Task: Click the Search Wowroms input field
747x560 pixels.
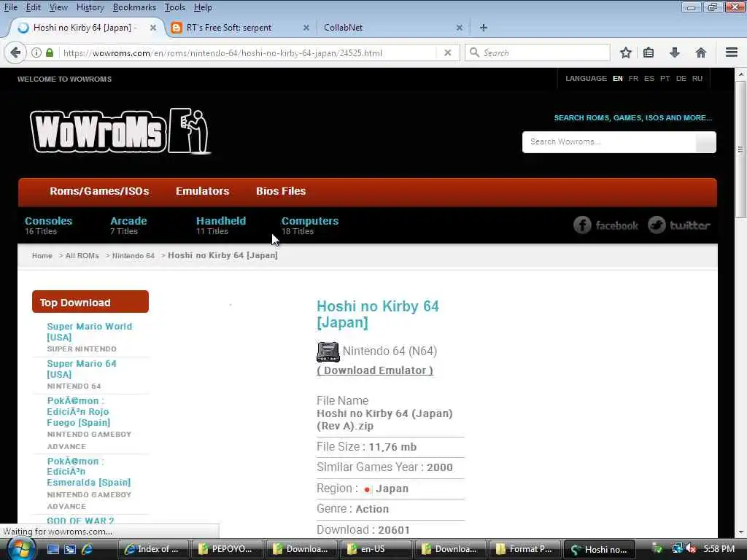Action: coord(609,142)
